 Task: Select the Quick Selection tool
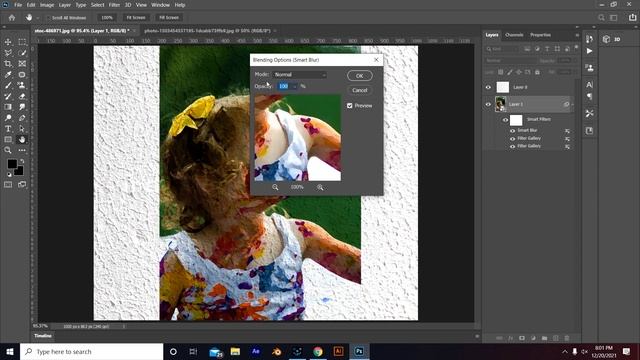pyautogui.click(x=22, y=53)
